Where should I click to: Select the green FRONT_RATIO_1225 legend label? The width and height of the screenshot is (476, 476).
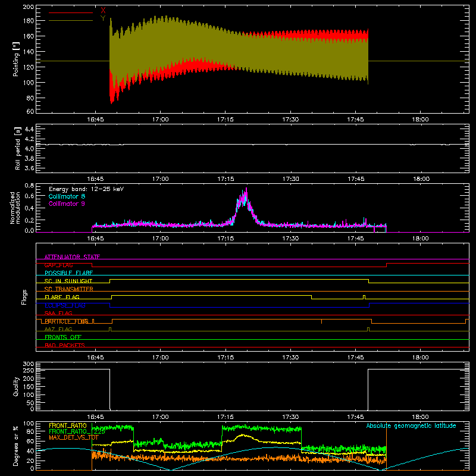[x=77, y=431]
